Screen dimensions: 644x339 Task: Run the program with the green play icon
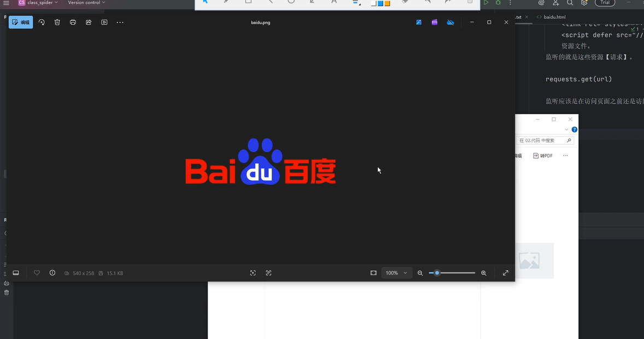pyautogui.click(x=486, y=3)
